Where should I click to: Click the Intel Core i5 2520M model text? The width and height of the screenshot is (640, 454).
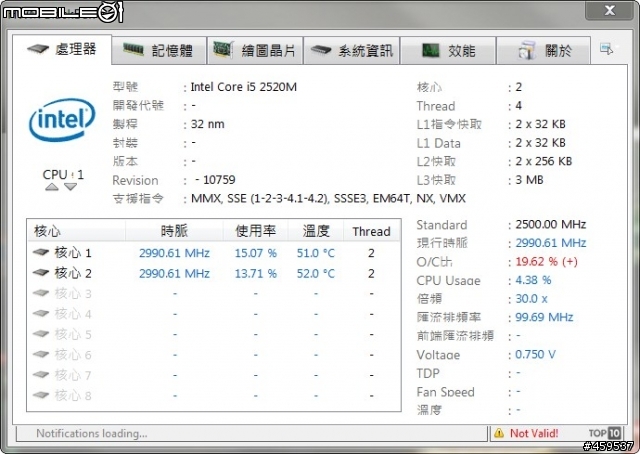click(244, 87)
